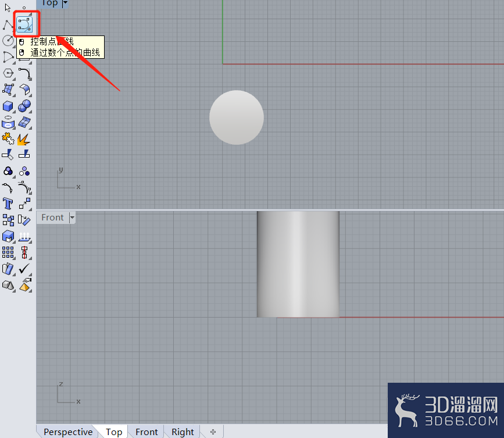Select the circle object in Top view
This screenshot has height=438, width=504.
pos(237,117)
